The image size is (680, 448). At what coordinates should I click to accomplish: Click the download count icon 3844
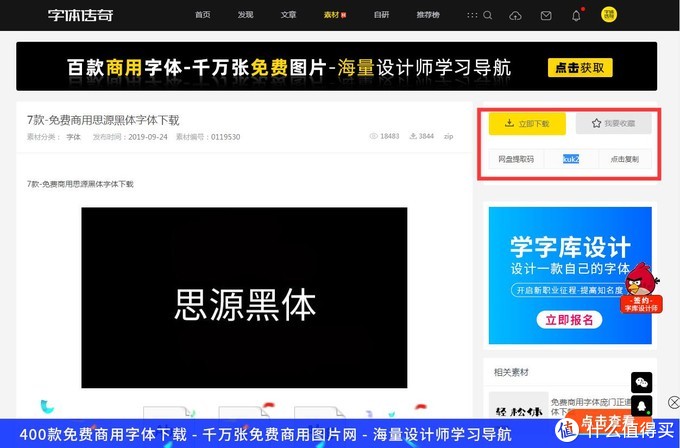click(x=422, y=136)
